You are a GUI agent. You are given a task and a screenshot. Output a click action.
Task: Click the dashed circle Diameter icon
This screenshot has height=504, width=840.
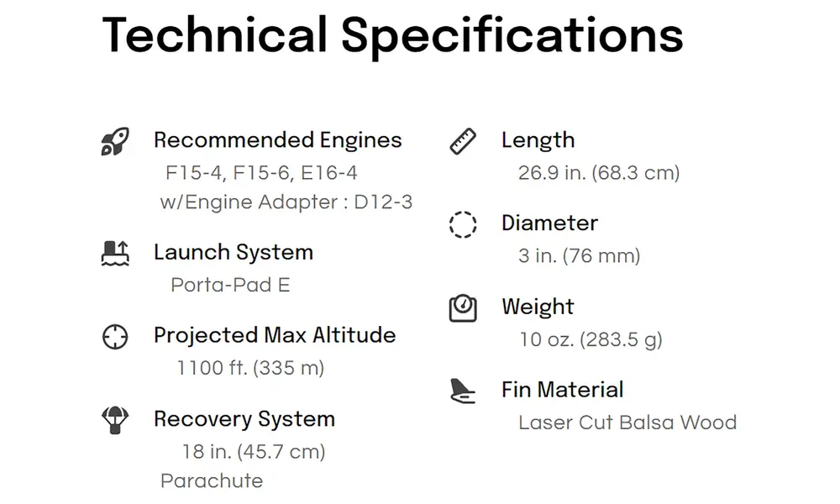[x=463, y=224]
